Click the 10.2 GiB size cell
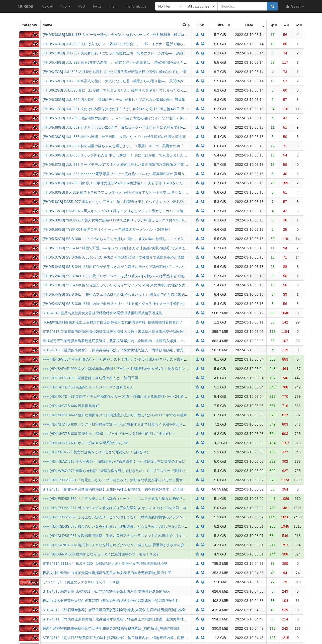Image resolution: width=322 pixels, height=644 pixels. point(220,443)
